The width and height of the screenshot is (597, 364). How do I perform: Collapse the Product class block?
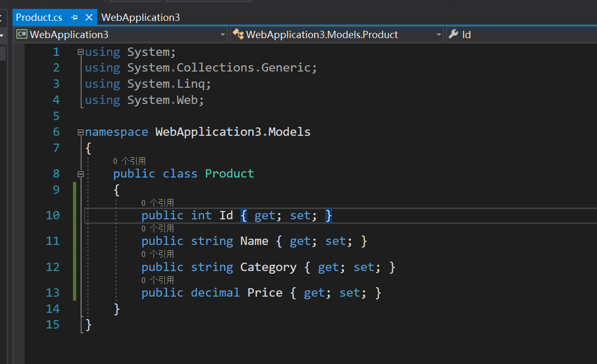[80, 173]
